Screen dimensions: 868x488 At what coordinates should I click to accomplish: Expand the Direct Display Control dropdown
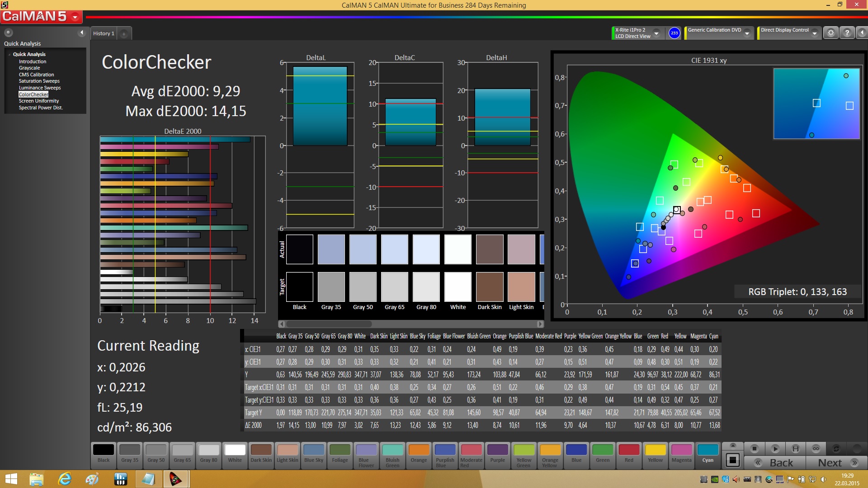(x=814, y=33)
